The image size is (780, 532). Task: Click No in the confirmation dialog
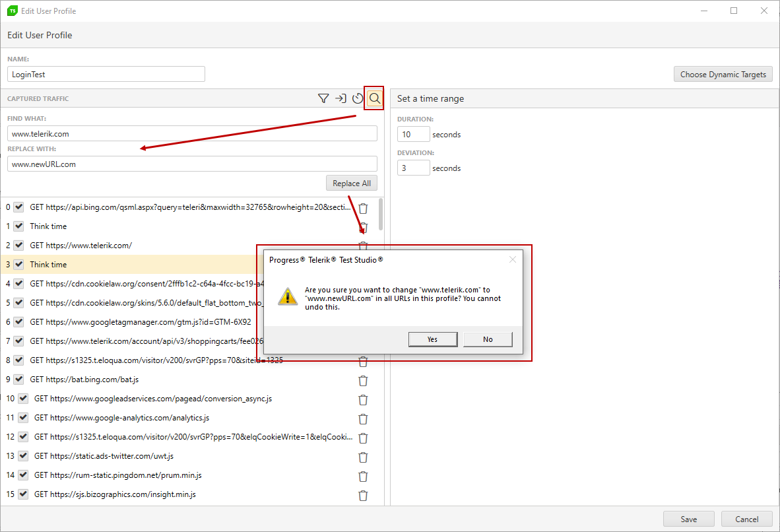pyautogui.click(x=488, y=339)
